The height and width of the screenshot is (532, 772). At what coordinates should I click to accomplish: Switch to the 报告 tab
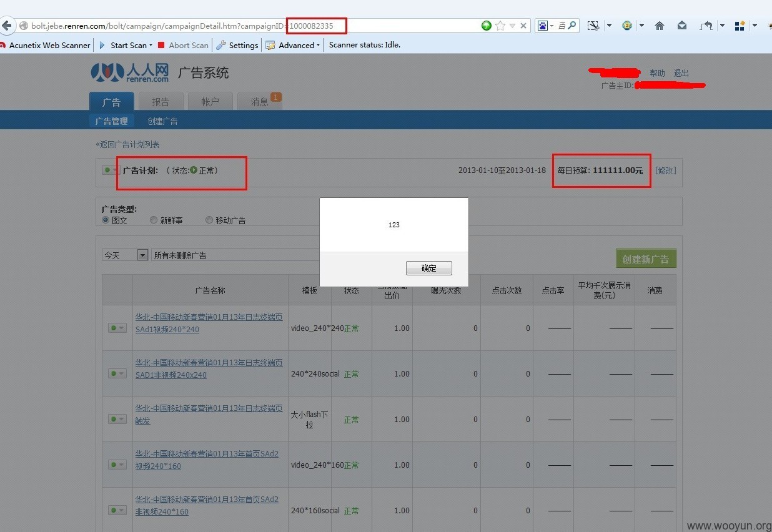click(161, 102)
